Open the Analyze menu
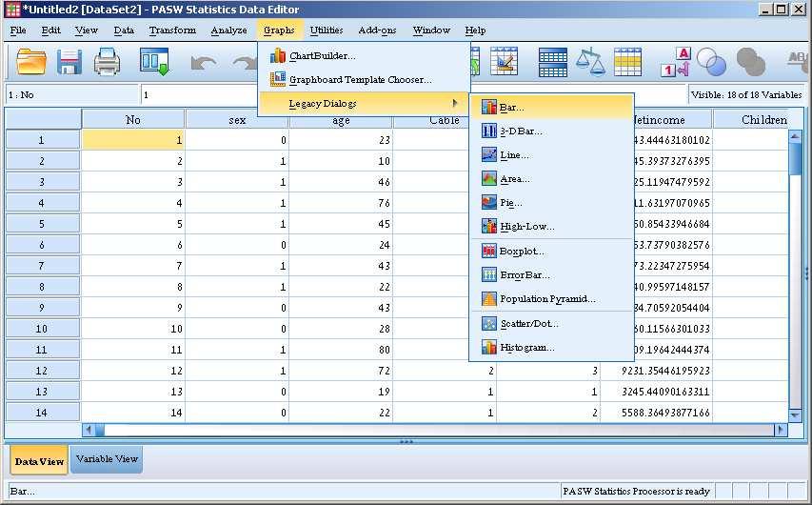 click(x=228, y=30)
